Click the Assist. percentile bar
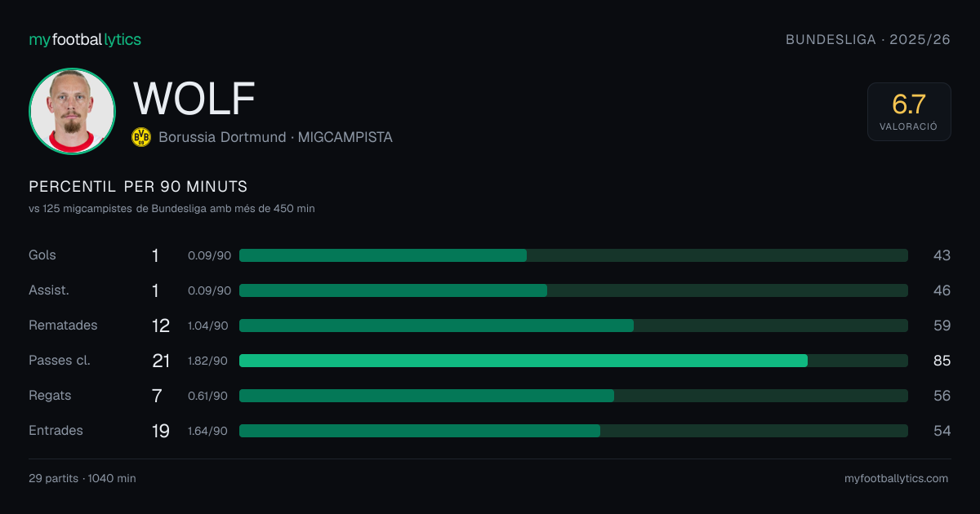This screenshot has width=980, height=514. [x=573, y=290]
